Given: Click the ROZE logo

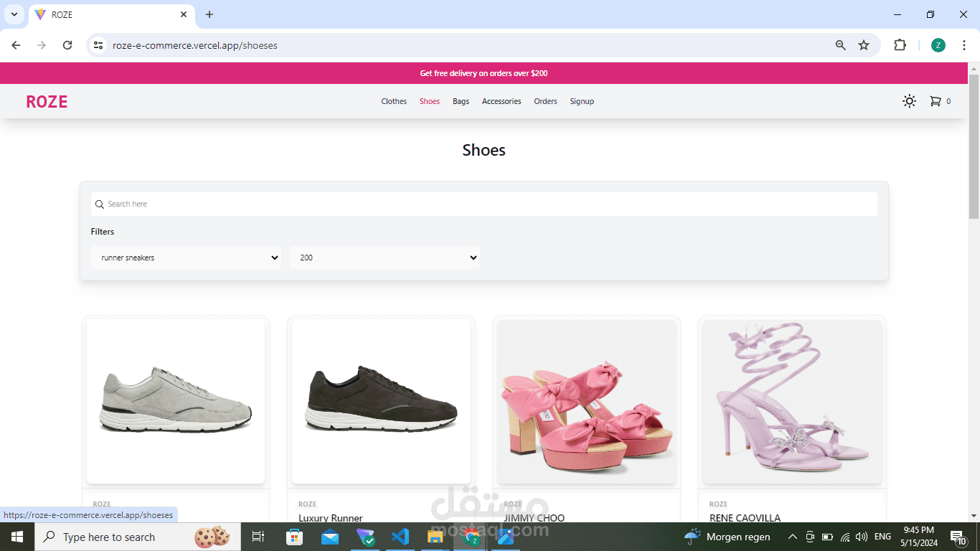Looking at the screenshot, I should tap(47, 102).
